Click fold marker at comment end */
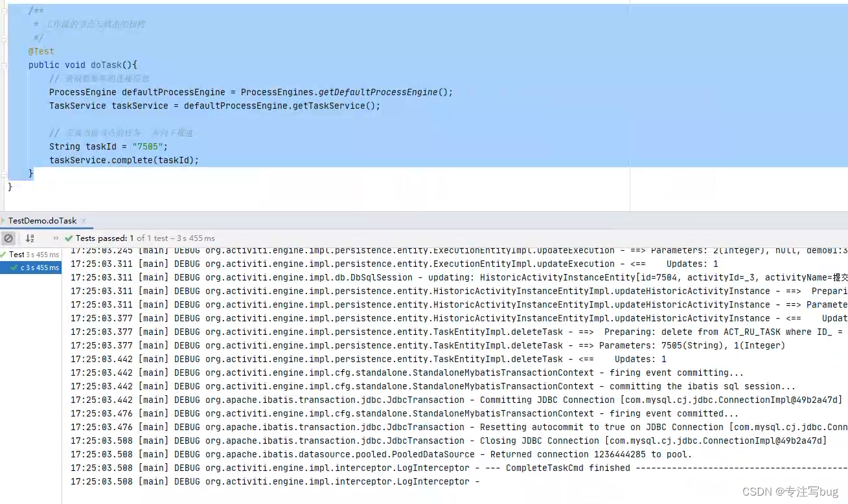The height and width of the screenshot is (504, 848). pos(5,38)
